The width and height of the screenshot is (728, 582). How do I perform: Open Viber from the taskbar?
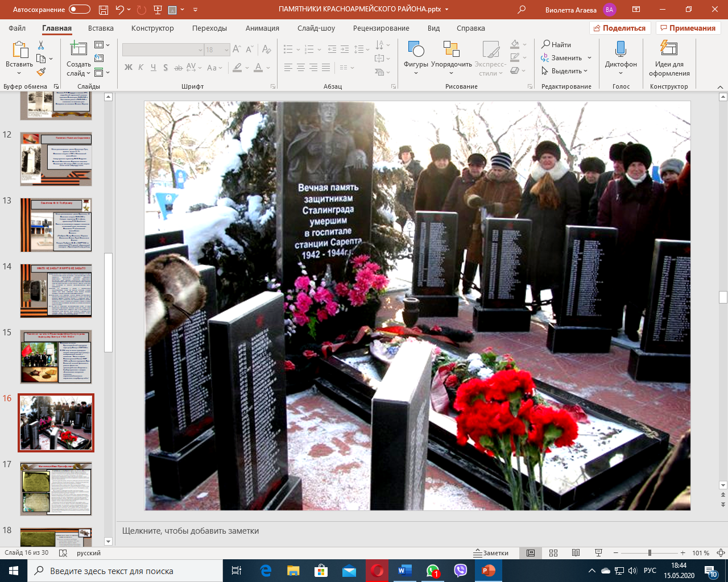460,571
